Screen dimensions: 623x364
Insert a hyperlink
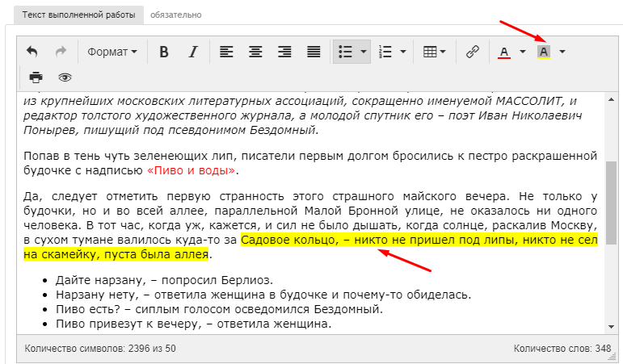(x=473, y=52)
